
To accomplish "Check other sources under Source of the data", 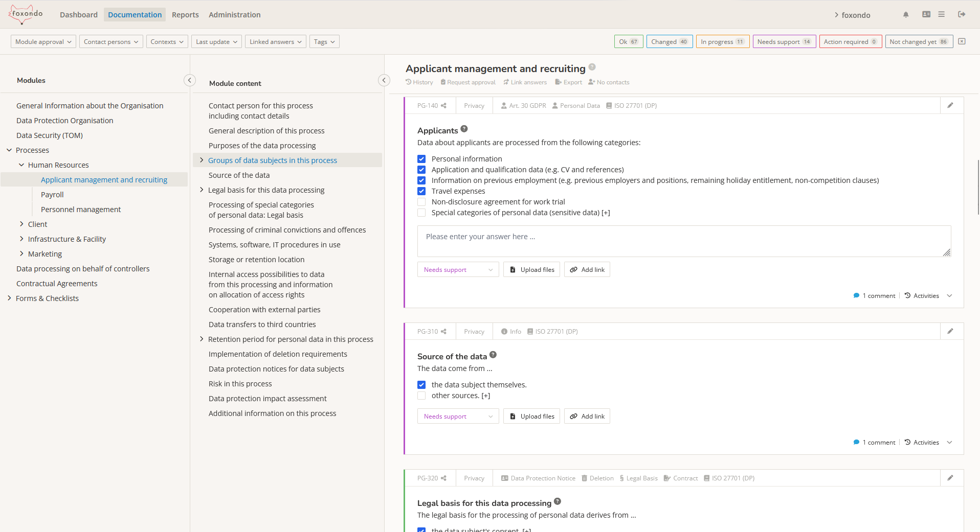I will pos(421,395).
